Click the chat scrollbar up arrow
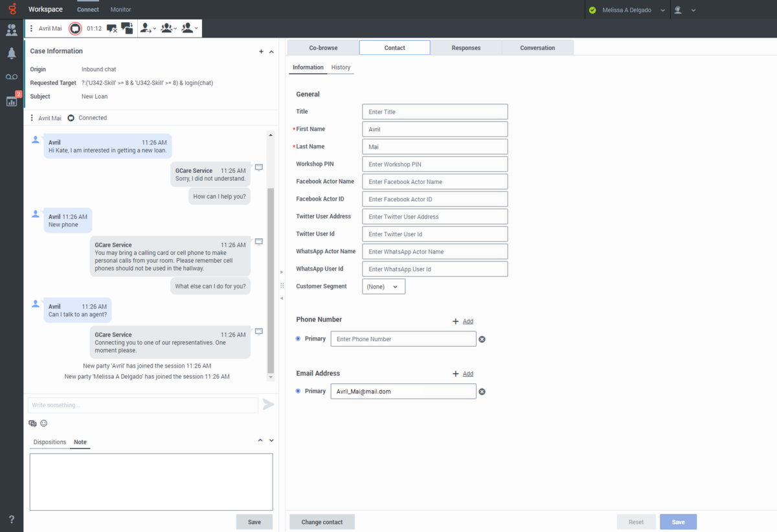The image size is (777, 532). coord(271,135)
